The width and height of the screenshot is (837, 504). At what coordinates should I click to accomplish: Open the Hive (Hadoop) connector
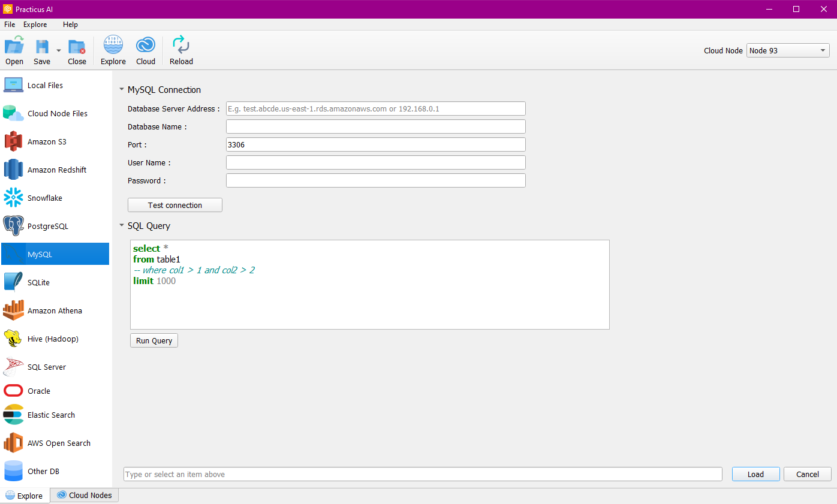(53, 339)
